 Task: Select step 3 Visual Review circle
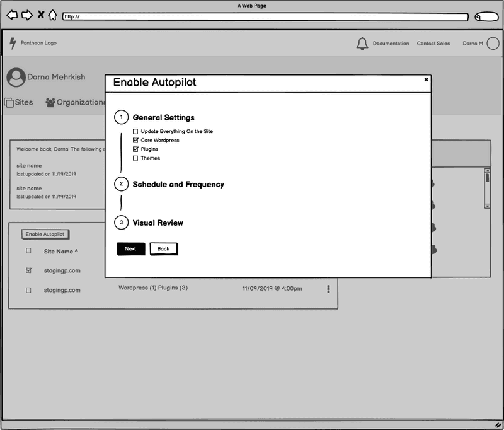[x=121, y=223]
